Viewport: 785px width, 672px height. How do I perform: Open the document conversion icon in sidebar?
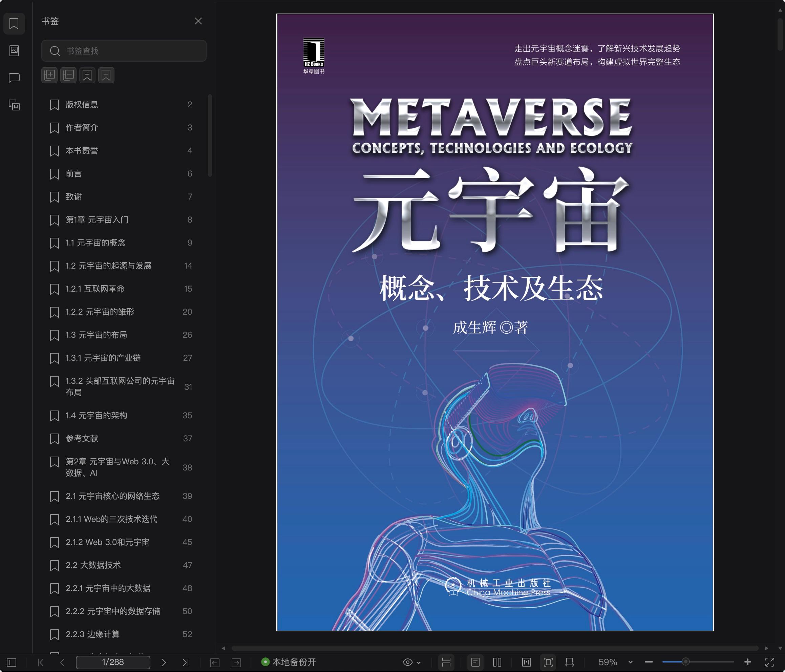(14, 105)
